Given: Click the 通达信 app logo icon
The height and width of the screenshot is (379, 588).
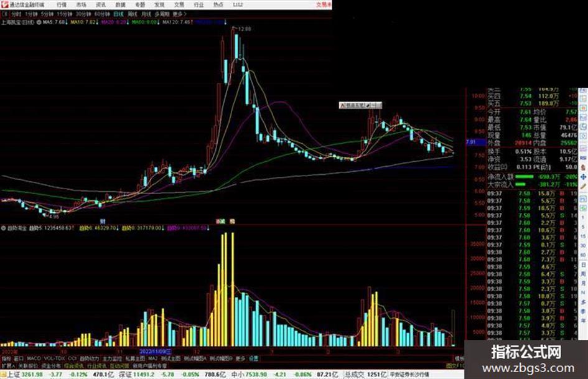Looking at the screenshot, I should pyautogui.click(x=4, y=4).
